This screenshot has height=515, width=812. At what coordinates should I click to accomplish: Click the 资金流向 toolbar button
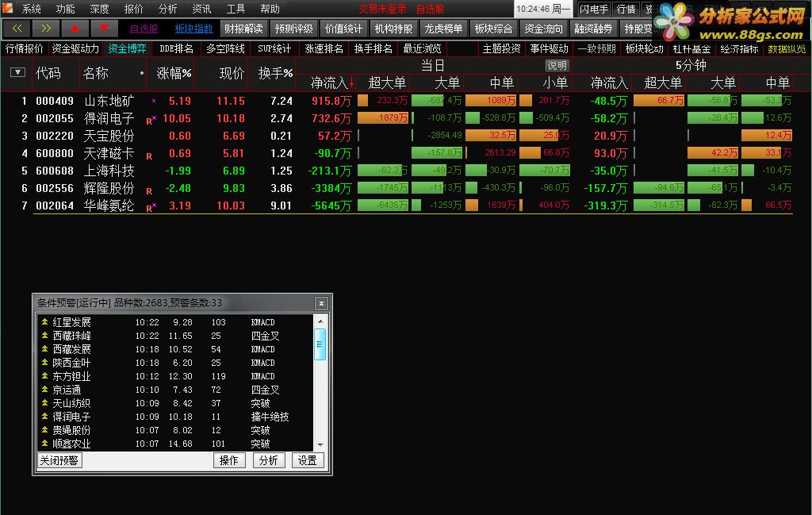pyautogui.click(x=543, y=29)
